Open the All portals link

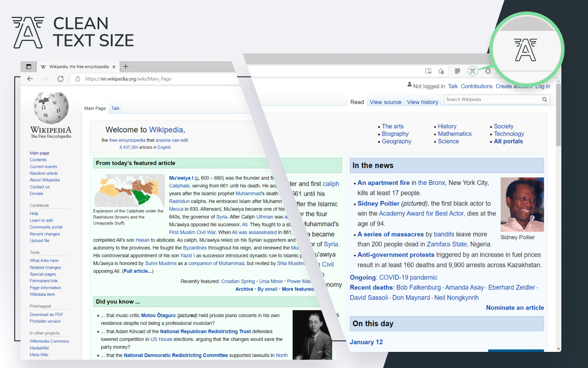(509, 141)
